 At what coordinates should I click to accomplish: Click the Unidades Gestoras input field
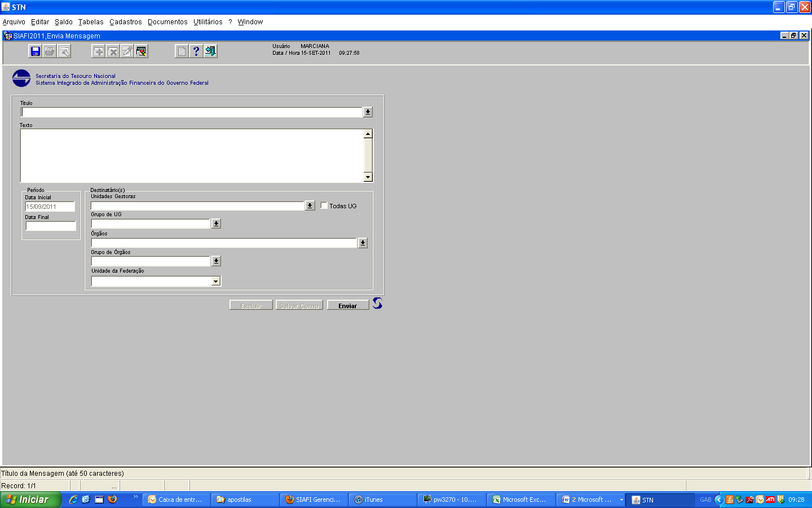tap(197, 206)
